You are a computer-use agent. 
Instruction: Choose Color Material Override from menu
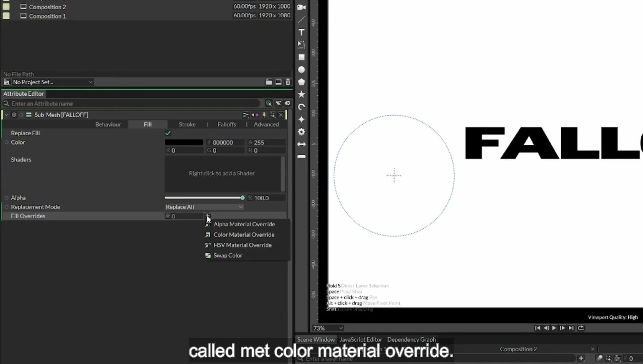click(x=244, y=235)
